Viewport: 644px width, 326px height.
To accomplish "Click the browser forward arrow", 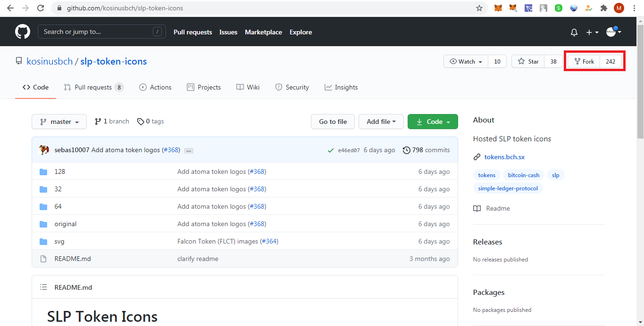I will pos(25,8).
